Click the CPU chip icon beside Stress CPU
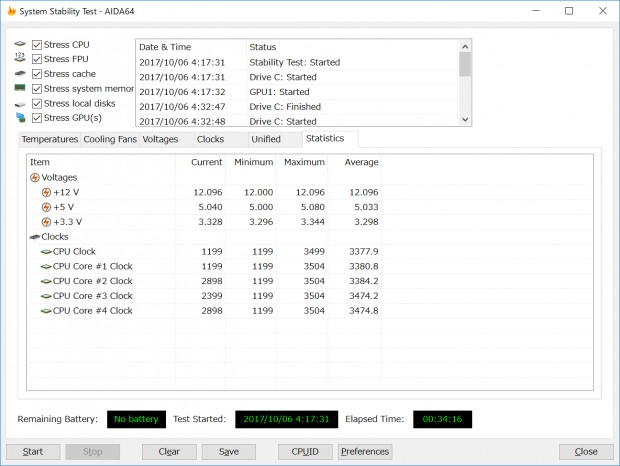 tap(20, 44)
